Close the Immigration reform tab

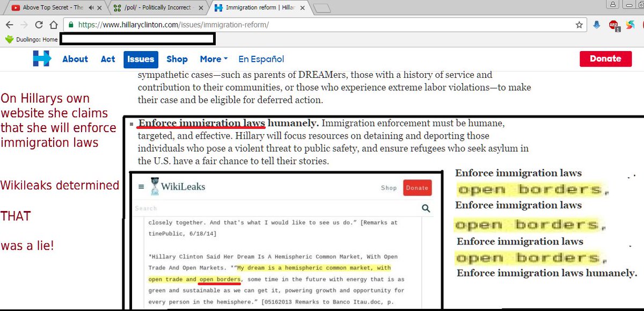[301, 8]
